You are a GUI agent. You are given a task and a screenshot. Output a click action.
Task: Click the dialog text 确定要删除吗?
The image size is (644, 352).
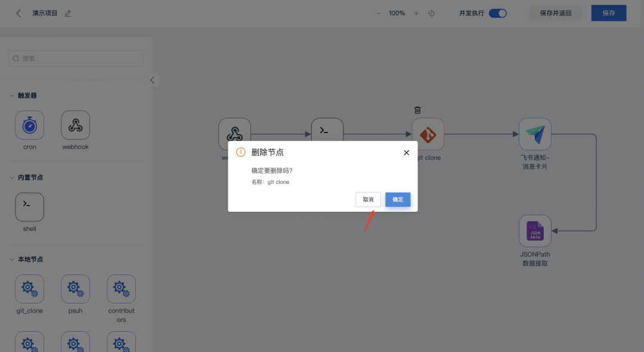(272, 171)
